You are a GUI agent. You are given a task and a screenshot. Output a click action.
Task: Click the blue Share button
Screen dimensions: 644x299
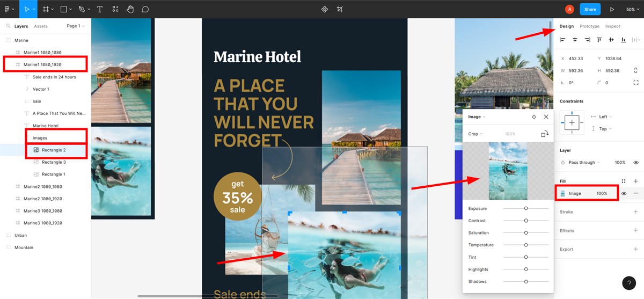coord(590,10)
